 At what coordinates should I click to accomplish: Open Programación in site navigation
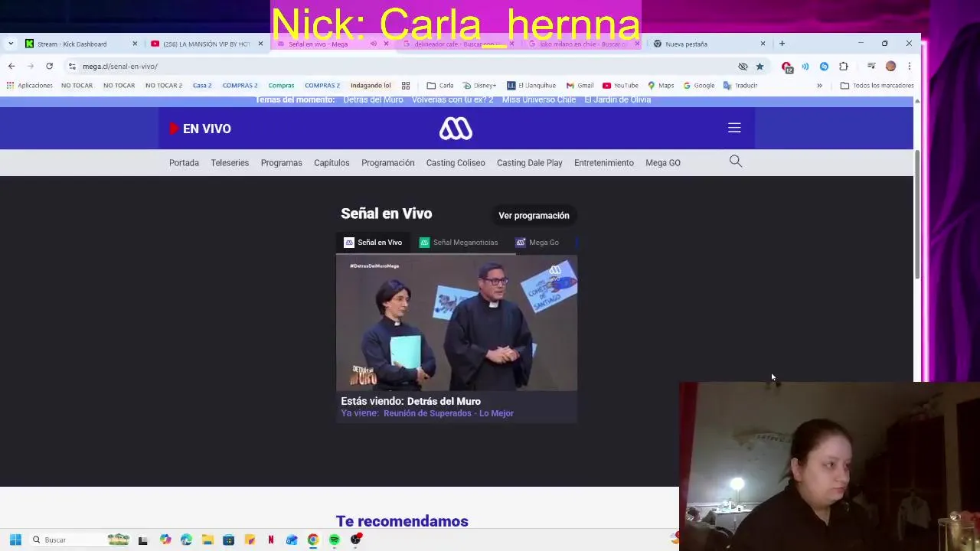(387, 162)
